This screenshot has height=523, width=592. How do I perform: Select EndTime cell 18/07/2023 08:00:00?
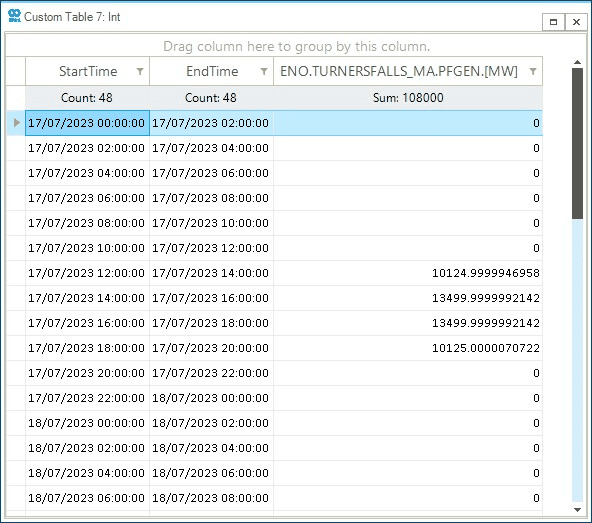click(211, 498)
